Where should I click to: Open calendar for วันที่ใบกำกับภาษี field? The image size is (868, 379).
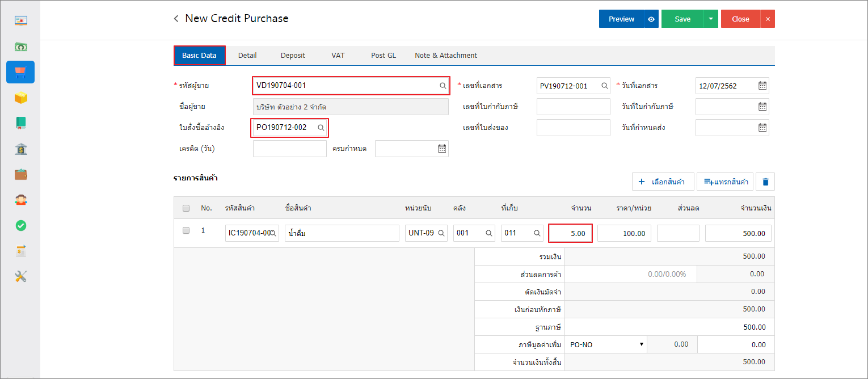762,107
